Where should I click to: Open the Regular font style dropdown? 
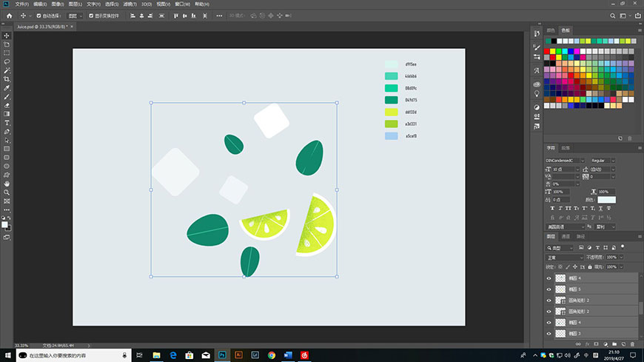coord(601,160)
